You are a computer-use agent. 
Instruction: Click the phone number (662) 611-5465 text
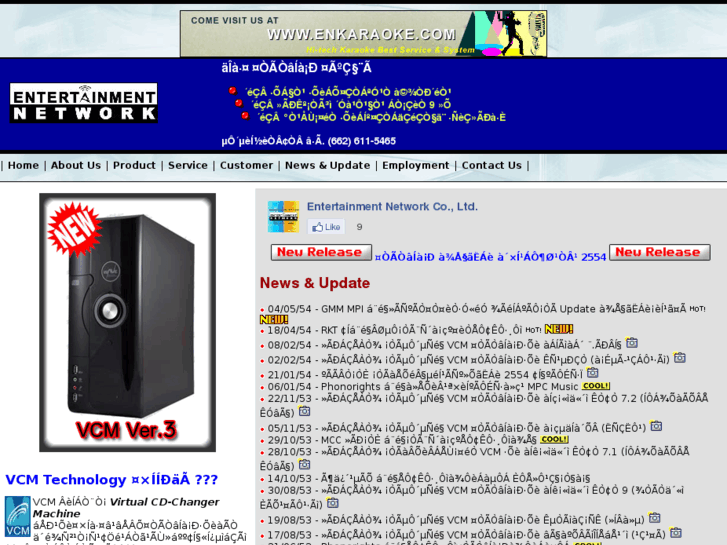tap(362, 141)
